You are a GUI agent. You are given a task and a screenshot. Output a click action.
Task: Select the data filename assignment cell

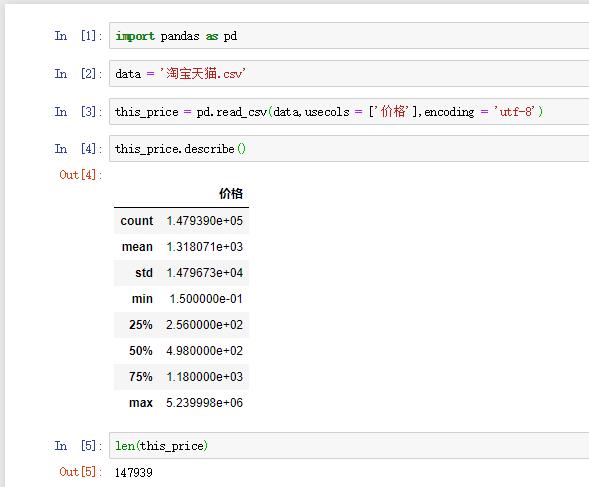coord(349,74)
